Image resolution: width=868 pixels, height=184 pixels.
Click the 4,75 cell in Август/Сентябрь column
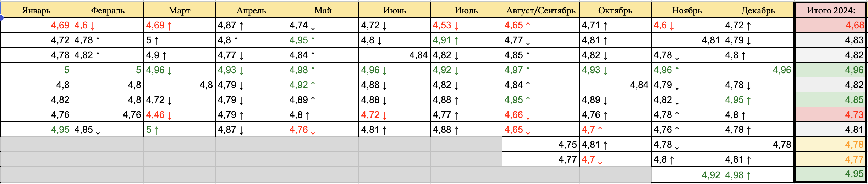pos(541,145)
